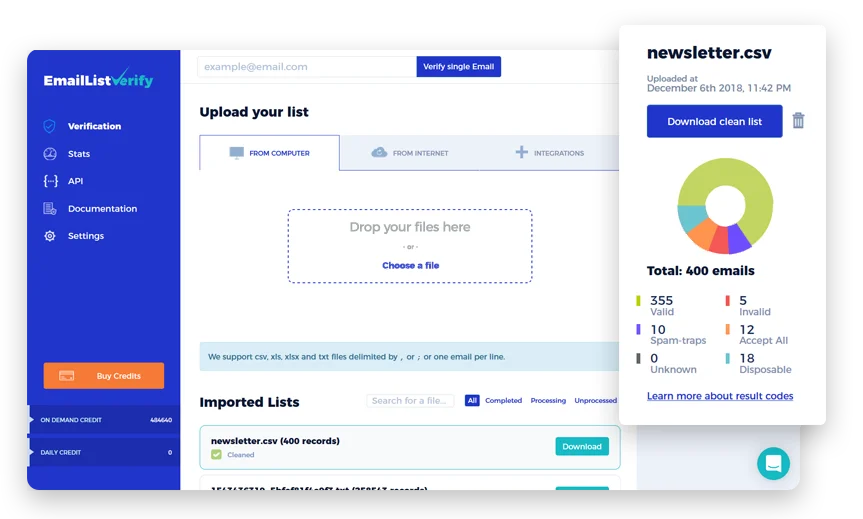Click the API braces icon
Image resolution: width=863 pixels, height=519 pixels.
click(x=51, y=181)
